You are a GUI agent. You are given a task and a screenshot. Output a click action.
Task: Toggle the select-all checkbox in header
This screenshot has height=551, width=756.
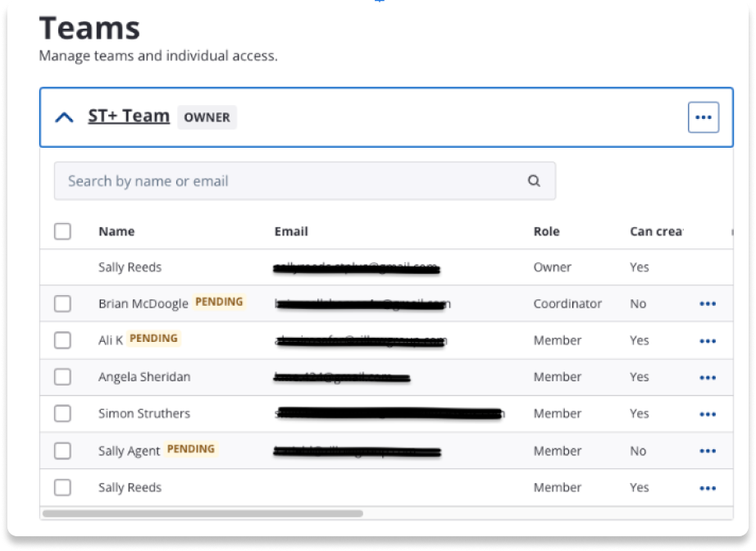(63, 231)
